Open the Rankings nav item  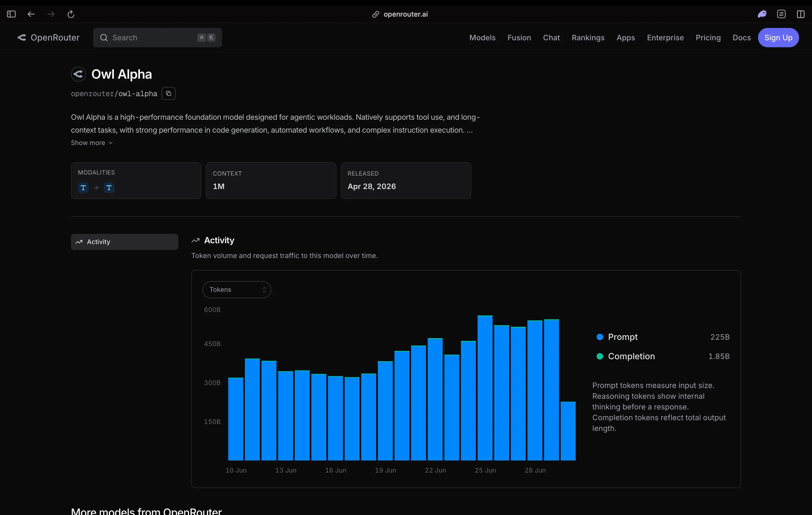tap(588, 37)
